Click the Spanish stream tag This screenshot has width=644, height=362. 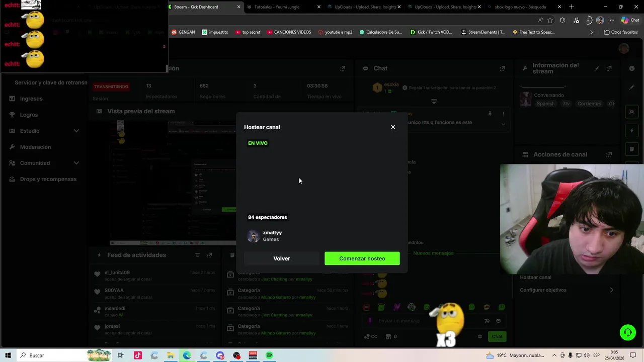545,104
